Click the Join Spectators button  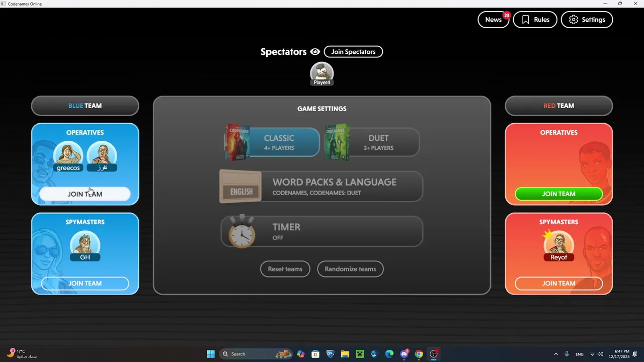point(353,52)
